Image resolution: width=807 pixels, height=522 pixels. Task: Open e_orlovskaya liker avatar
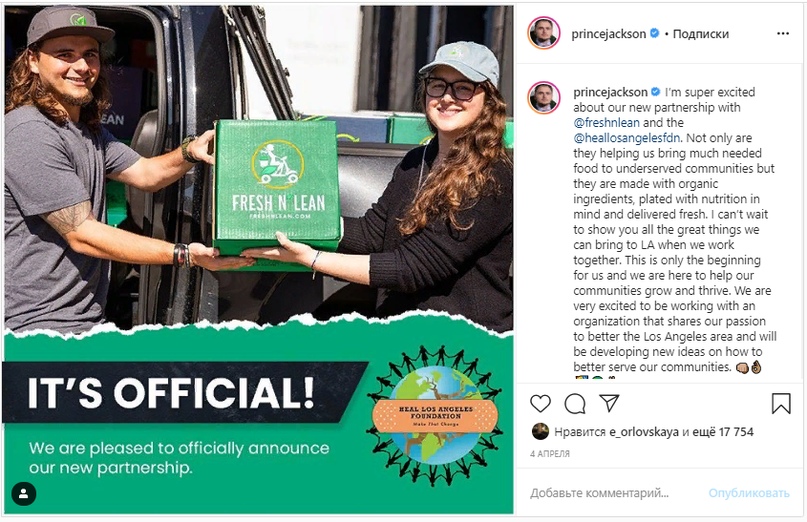tap(540, 431)
